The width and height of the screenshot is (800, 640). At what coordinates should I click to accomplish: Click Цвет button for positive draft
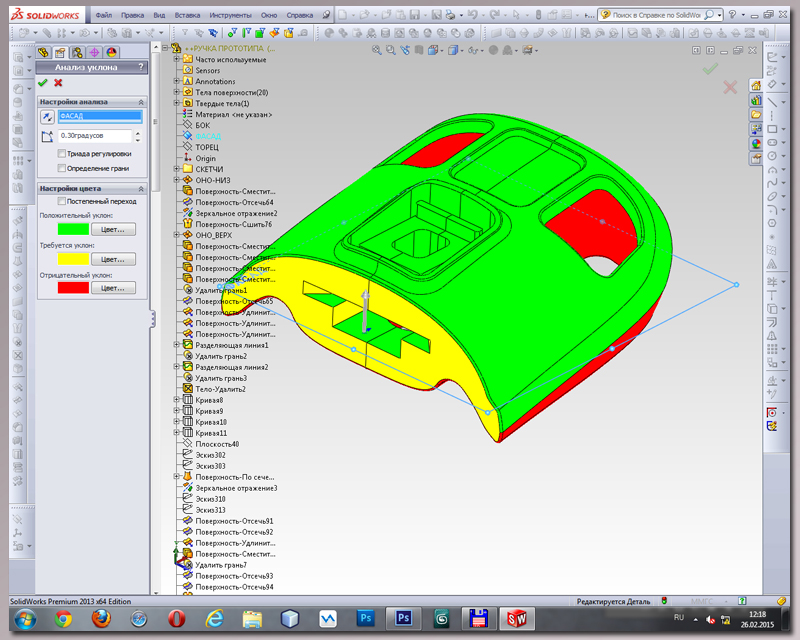click(112, 229)
